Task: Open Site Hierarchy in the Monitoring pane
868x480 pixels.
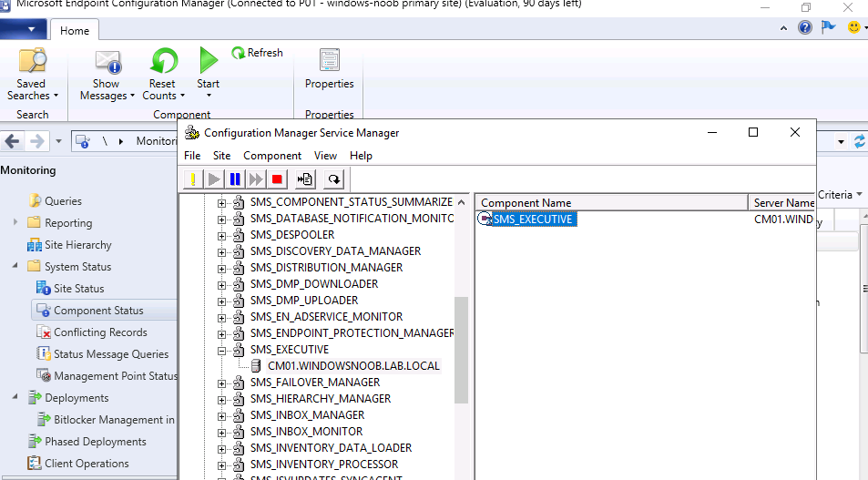Action: 78,245
